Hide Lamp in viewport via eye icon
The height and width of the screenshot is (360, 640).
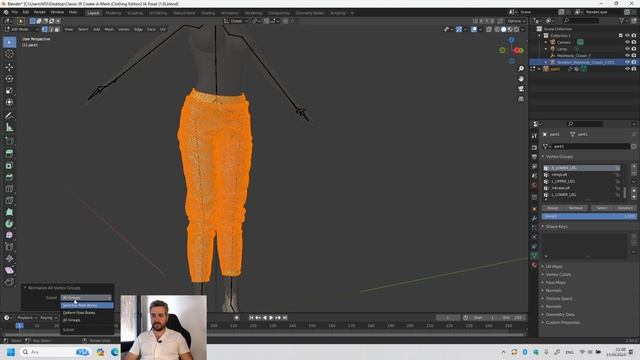(627, 49)
